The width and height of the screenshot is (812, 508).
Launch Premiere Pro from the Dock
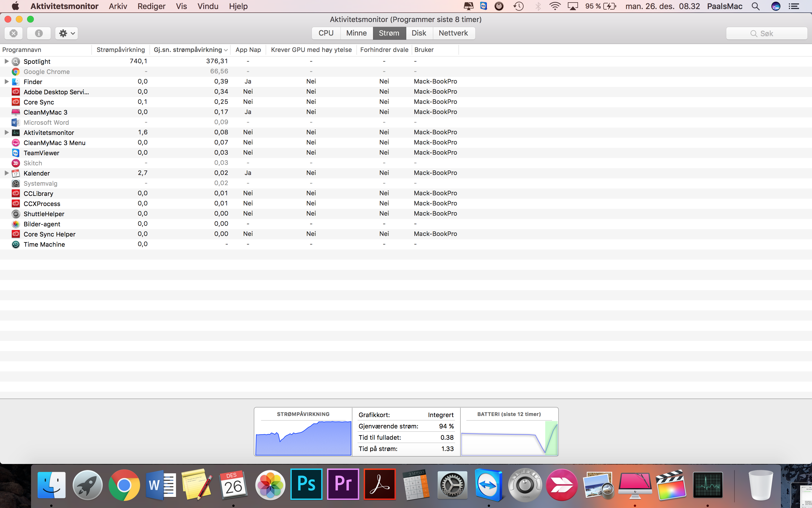pyautogui.click(x=343, y=484)
